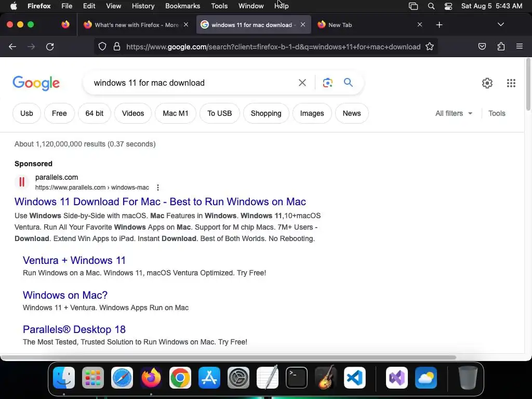Open Windows 11 Download For Mac link
532x399 pixels.
tap(160, 202)
